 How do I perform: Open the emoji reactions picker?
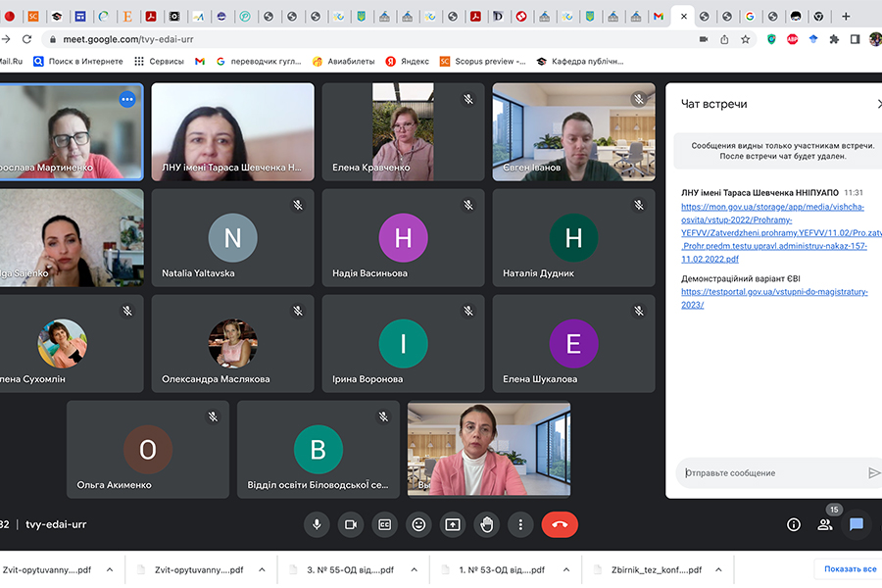click(418, 524)
